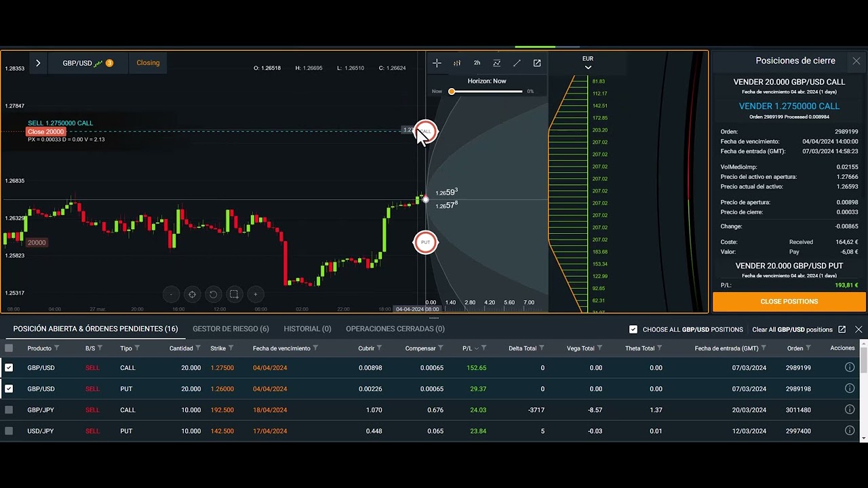Click the panel resize handle dots
Screen dimensions: 868x488
click(434, 317)
